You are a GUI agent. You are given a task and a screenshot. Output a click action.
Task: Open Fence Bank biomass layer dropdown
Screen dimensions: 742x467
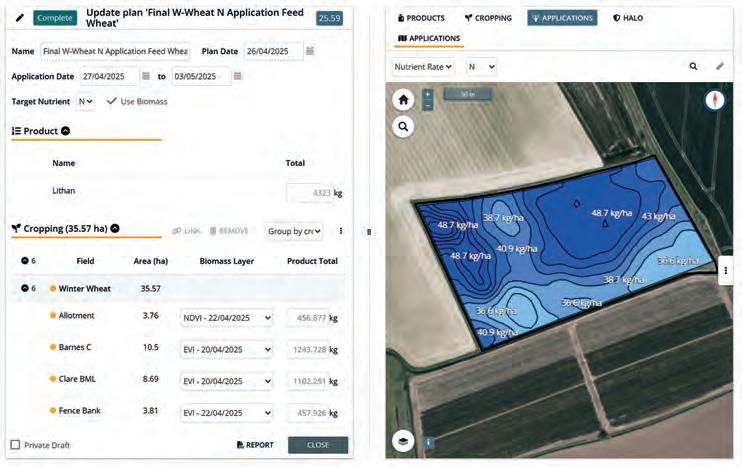click(227, 413)
